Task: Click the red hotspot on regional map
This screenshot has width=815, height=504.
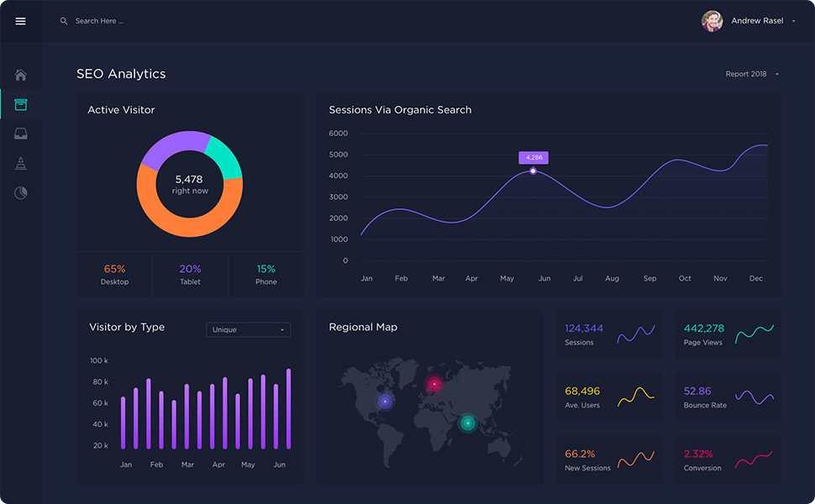Action: point(434,384)
